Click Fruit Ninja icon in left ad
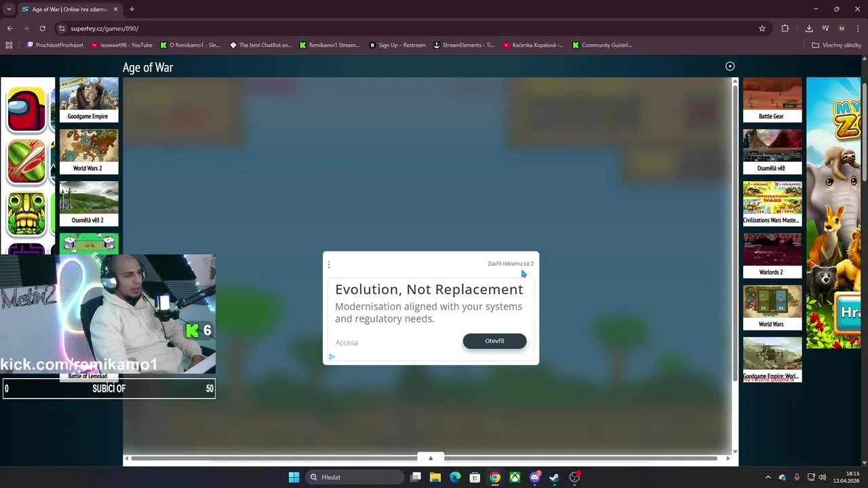Viewport: 868px width, 488px height. (26, 161)
